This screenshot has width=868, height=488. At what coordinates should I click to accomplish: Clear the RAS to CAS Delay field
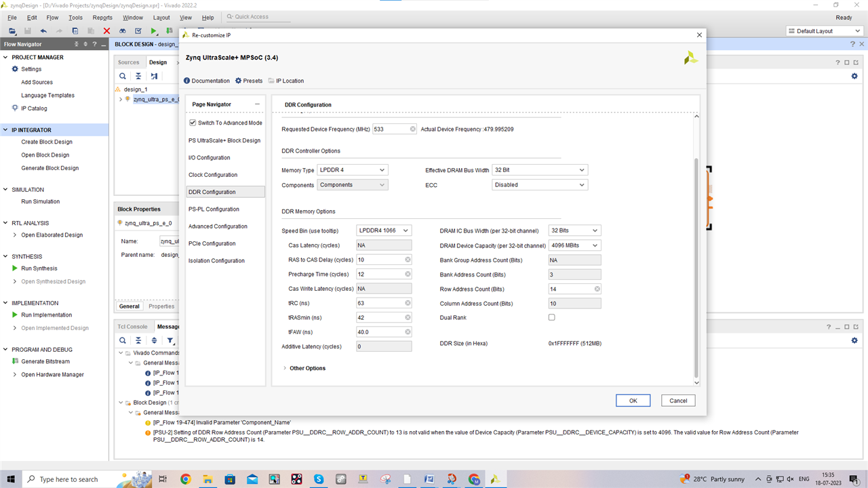click(408, 260)
